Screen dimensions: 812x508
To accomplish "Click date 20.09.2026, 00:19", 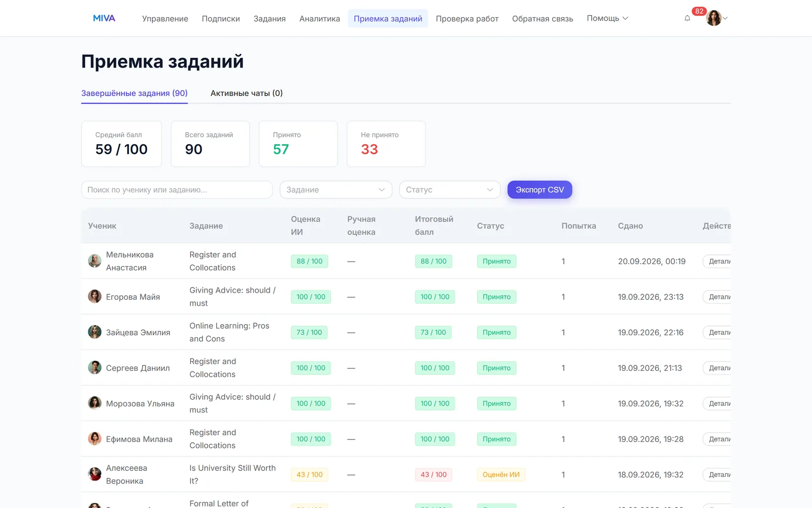I will pyautogui.click(x=652, y=261).
